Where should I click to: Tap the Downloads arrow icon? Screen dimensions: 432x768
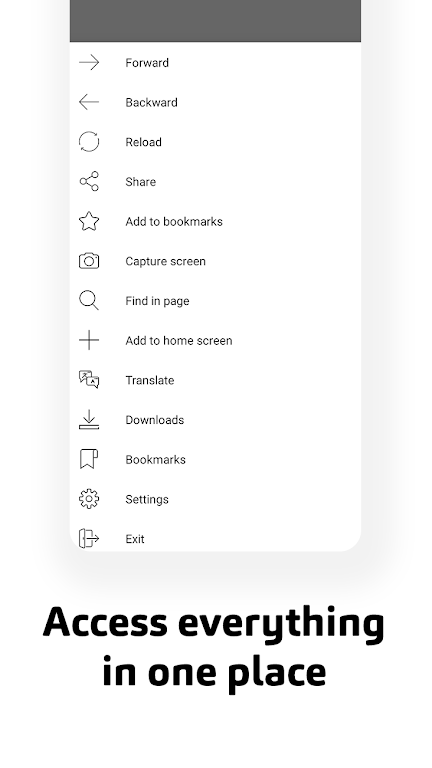(x=89, y=420)
